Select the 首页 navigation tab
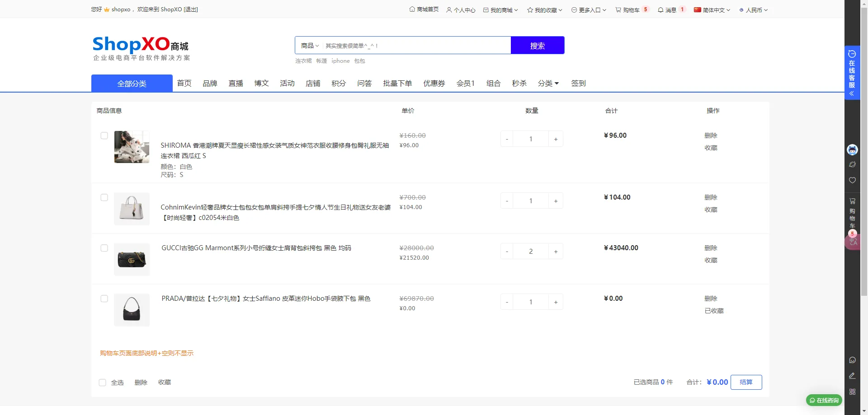 [184, 83]
